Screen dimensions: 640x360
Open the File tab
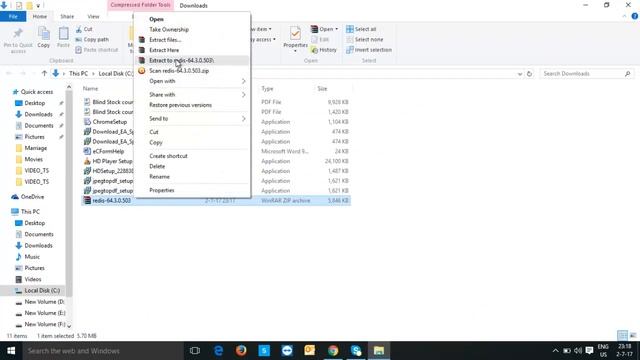pyautogui.click(x=13, y=16)
